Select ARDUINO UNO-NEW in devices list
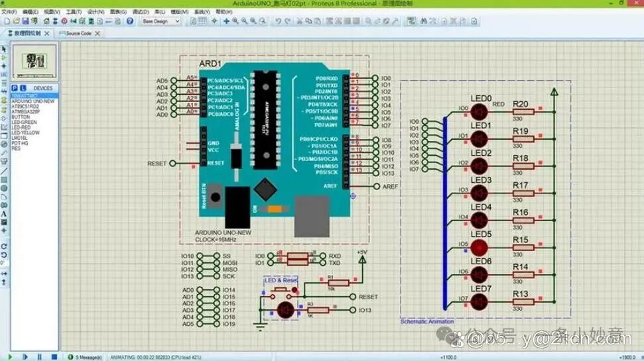644x361 pixels. click(32, 101)
